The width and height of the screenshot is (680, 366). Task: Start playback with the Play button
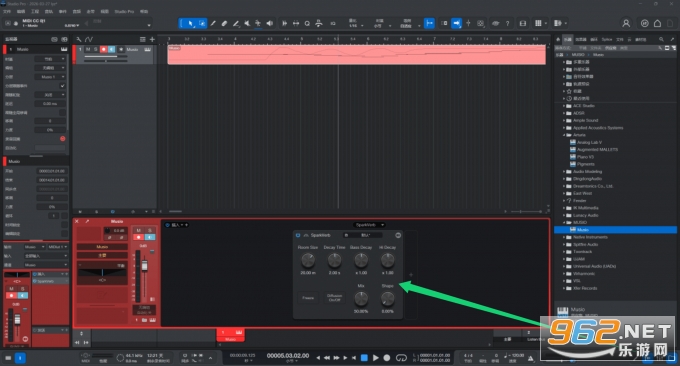pyautogui.click(x=376, y=358)
